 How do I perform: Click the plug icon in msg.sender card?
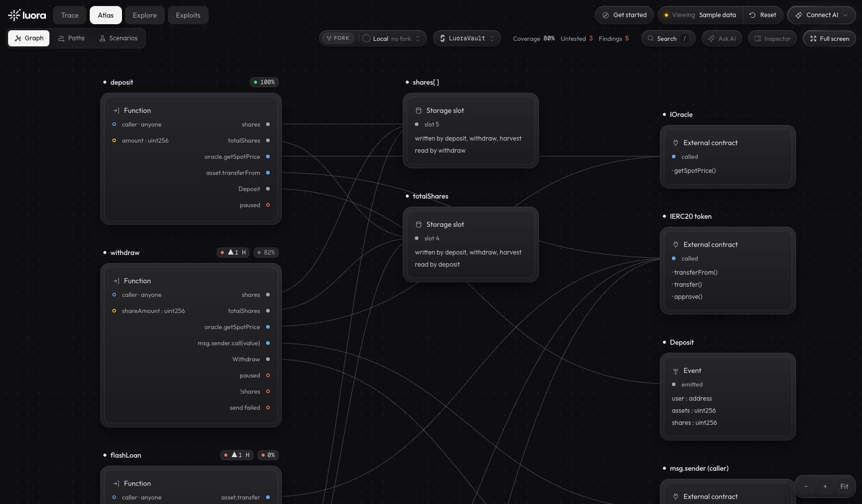coord(675,496)
